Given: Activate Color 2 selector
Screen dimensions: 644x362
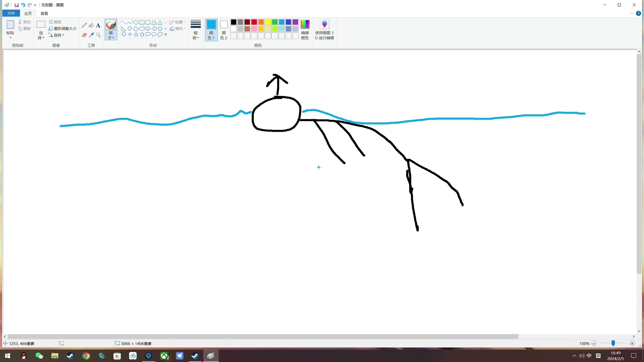Looking at the screenshot, I should pyautogui.click(x=224, y=29).
